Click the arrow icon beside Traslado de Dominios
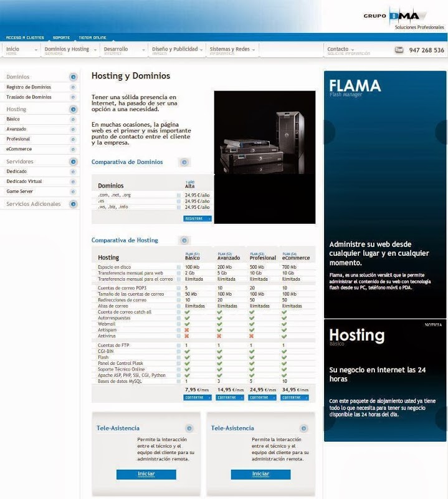 (73, 97)
